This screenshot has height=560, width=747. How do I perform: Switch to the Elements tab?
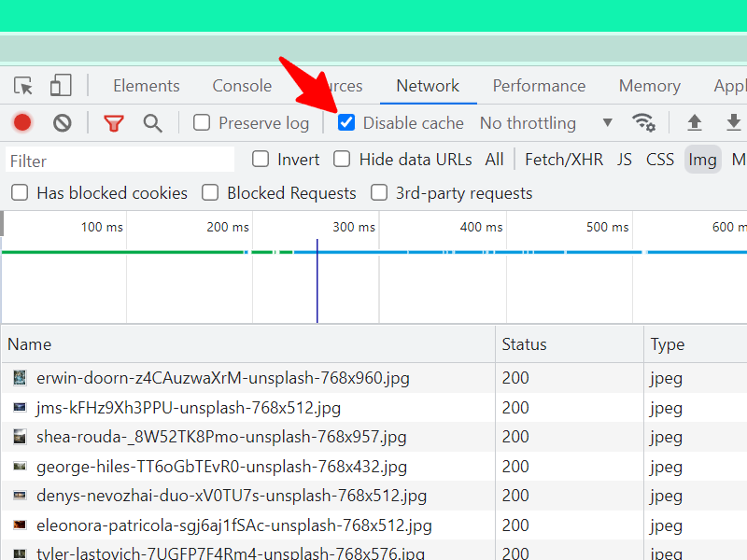[x=147, y=86]
